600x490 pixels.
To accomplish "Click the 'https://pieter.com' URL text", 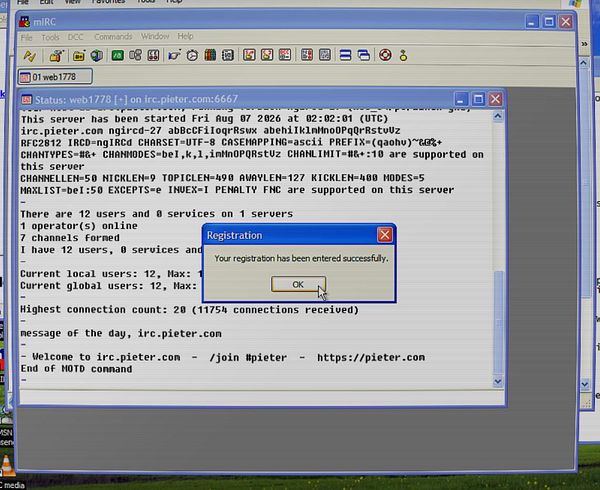I will click(371, 357).
